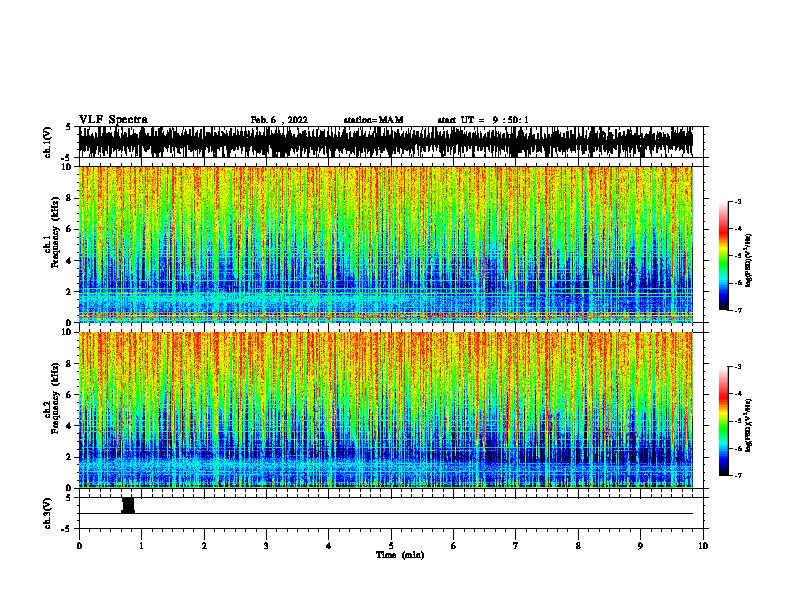
Task: Click the '0' tick on the time axis
Action: pos(79,546)
